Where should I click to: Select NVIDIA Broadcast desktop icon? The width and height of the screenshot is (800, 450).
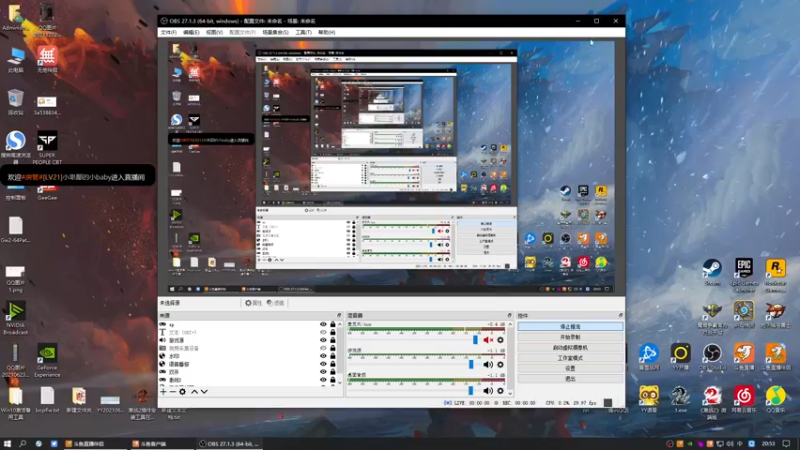pyautogui.click(x=15, y=318)
